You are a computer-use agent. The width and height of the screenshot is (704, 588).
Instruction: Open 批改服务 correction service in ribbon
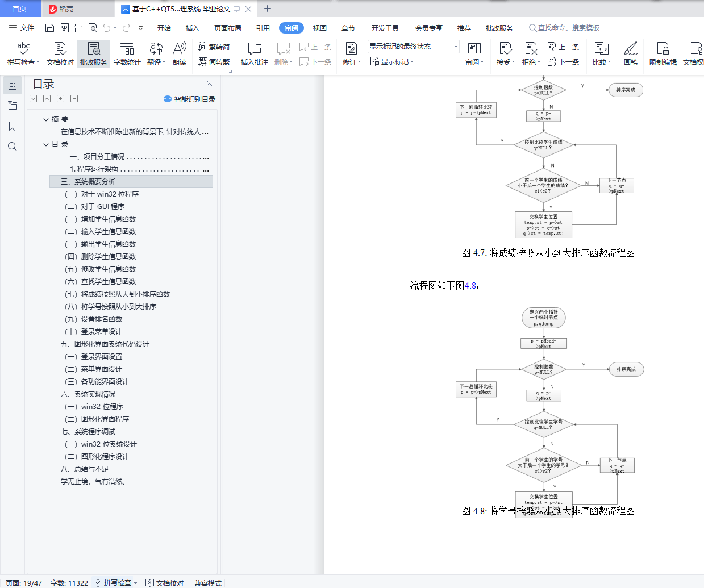tap(94, 53)
